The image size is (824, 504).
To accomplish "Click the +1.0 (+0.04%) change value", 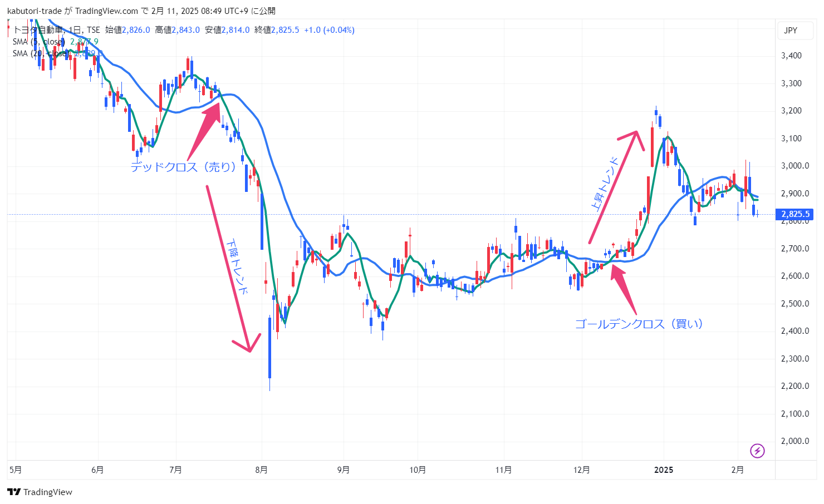I will 329,30.
